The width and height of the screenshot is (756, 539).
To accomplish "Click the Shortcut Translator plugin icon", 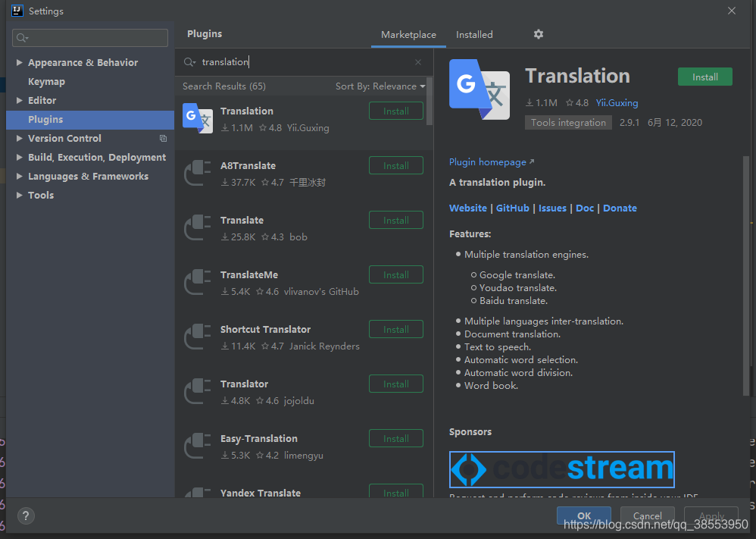I will click(198, 337).
